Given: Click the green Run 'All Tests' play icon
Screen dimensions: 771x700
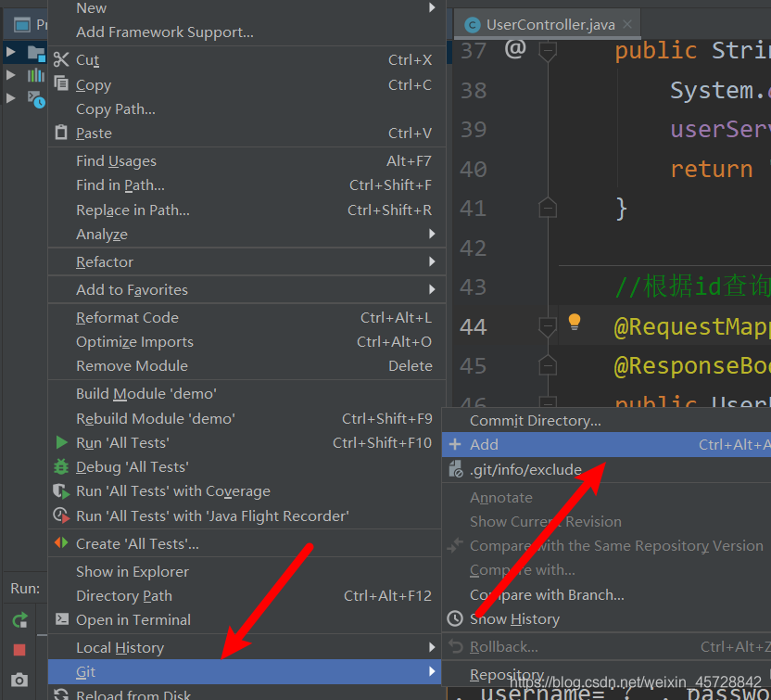Looking at the screenshot, I should tap(61, 442).
